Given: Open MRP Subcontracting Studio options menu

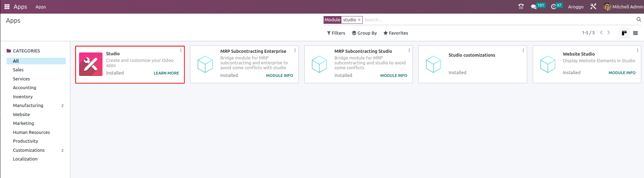Looking at the screenshot, I should (409, 50).
